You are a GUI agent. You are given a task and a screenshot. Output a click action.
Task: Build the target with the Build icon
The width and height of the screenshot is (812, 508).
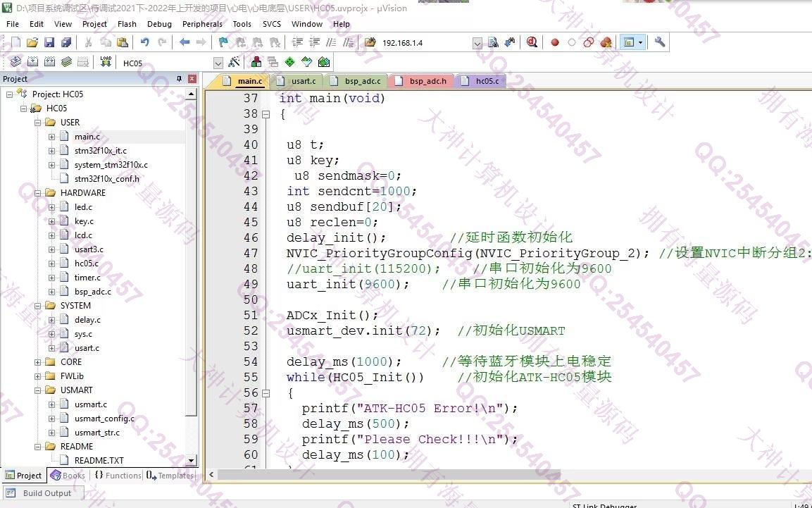click(x=32, y=62)
